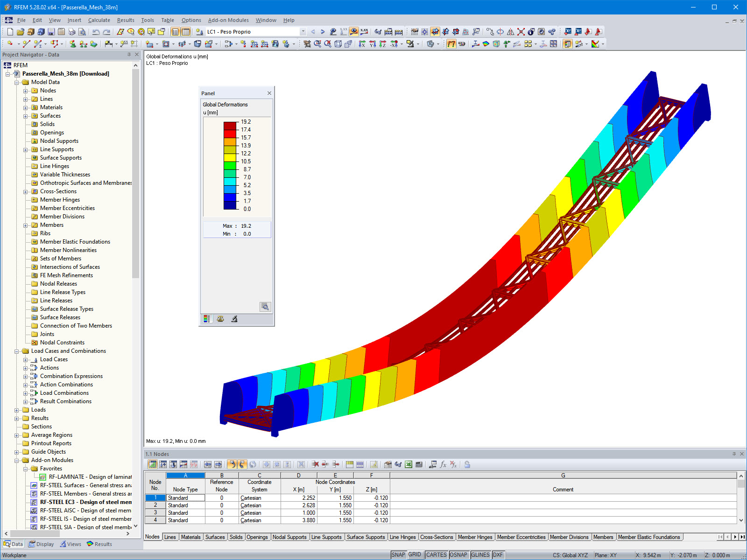
Task: Toggle the results control panel button
Action: coord(568,44)
